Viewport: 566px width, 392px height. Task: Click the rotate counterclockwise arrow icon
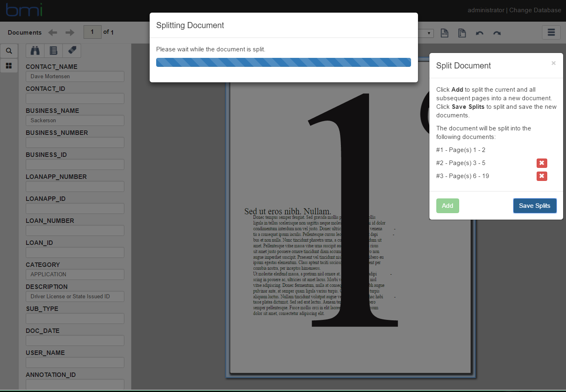[x=480, y=33]
